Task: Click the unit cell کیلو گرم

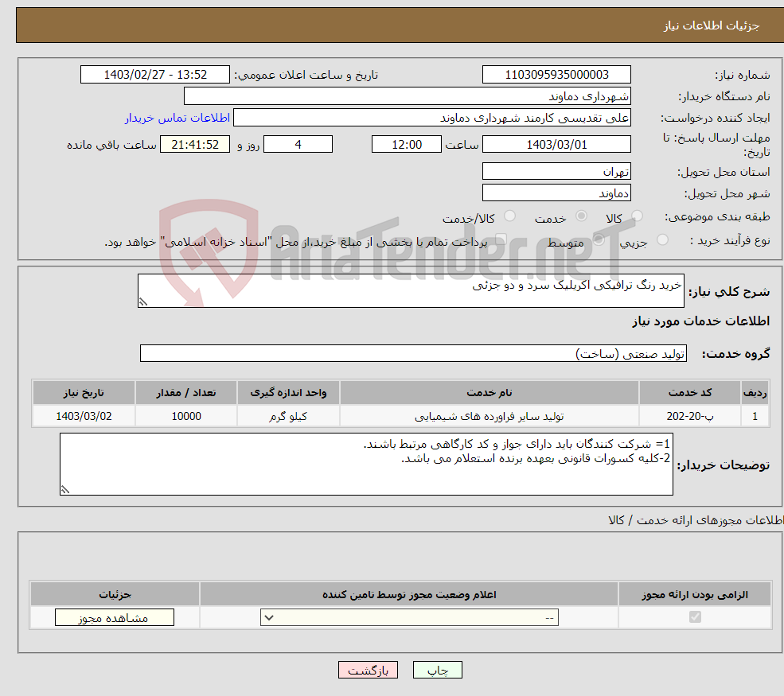Action: (x=288, y=416)
